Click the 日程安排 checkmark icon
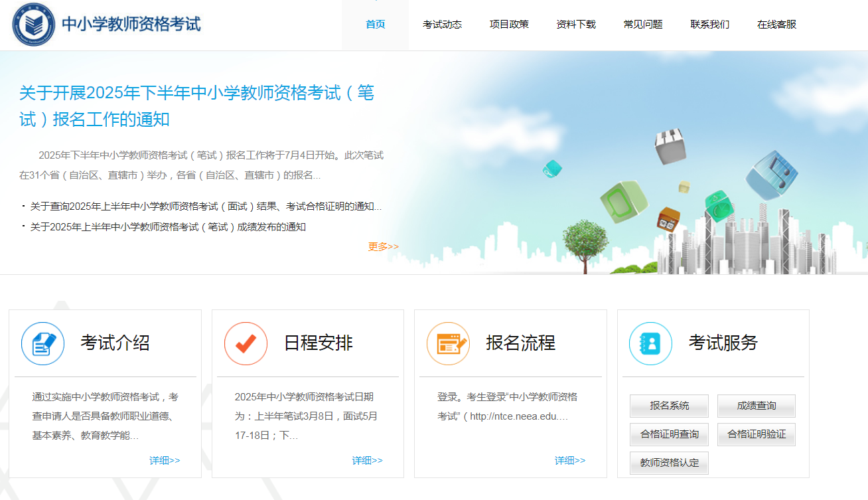 click(x=246, y=344)
